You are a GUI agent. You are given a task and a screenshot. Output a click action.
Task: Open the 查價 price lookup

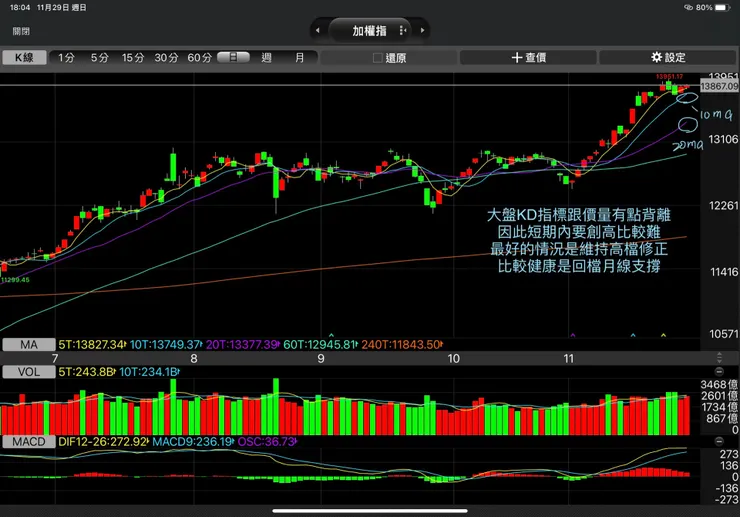tap(528, 58)
